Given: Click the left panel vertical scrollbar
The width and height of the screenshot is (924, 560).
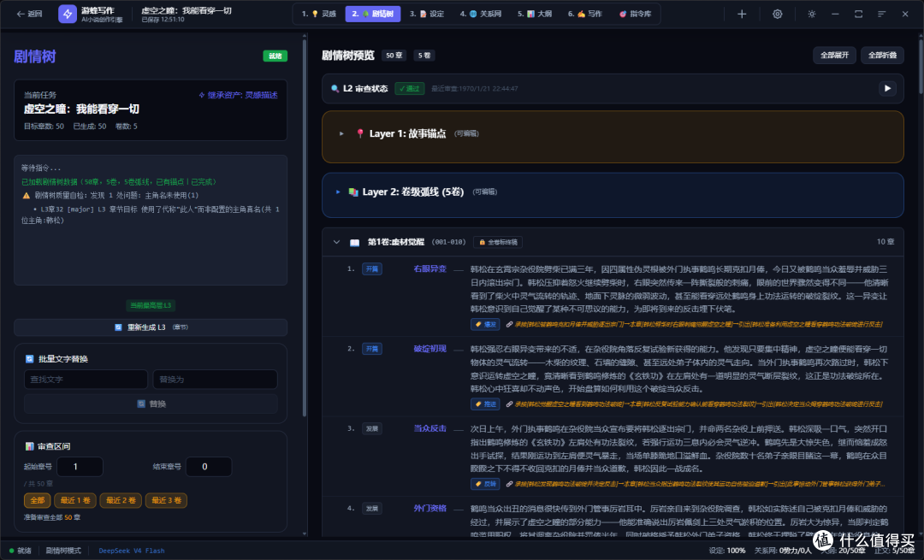Looking at the screenshot, I should click(305, 227).
